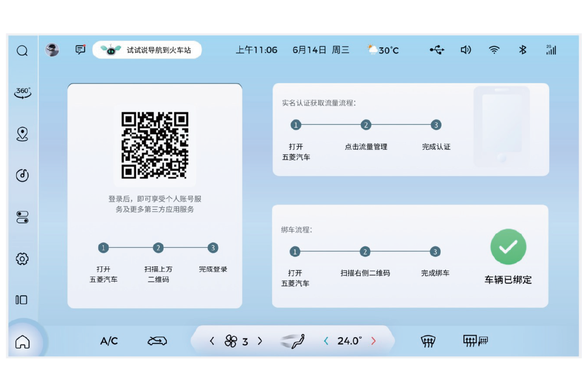Tap the 车辆已绑定 status text

click(x=508, y=280)
